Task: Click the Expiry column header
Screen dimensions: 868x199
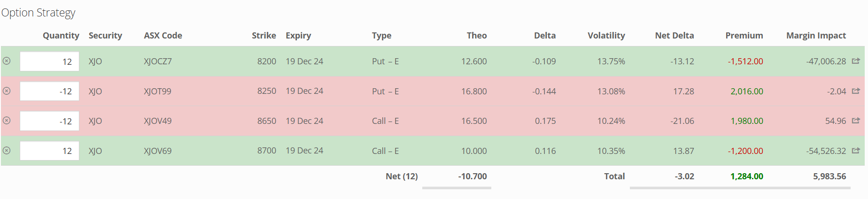Action: pos(298,36)
